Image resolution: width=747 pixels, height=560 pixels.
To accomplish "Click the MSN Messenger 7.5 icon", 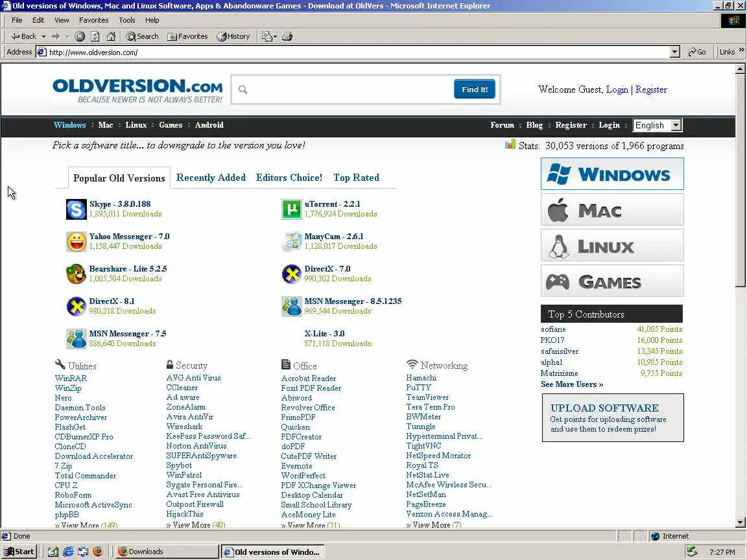I will 77,339.
